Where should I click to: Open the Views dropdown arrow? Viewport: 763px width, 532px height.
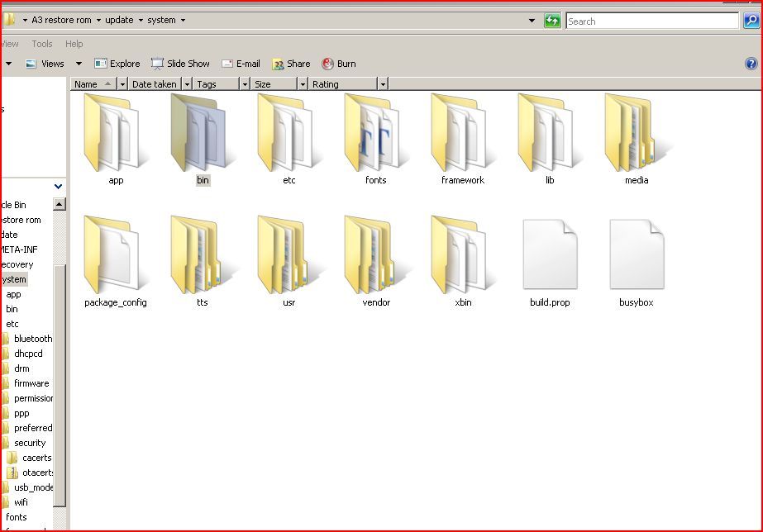pos(79,64)
